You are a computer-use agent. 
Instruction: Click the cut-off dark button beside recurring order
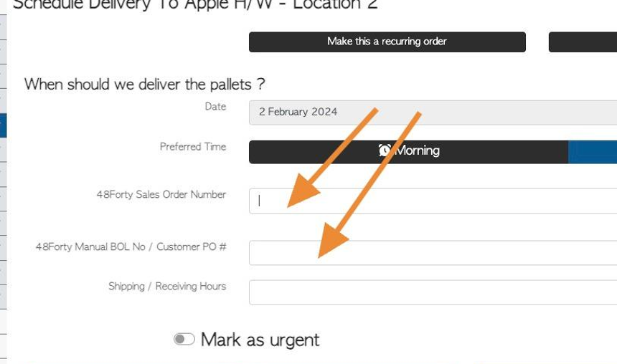583,42
